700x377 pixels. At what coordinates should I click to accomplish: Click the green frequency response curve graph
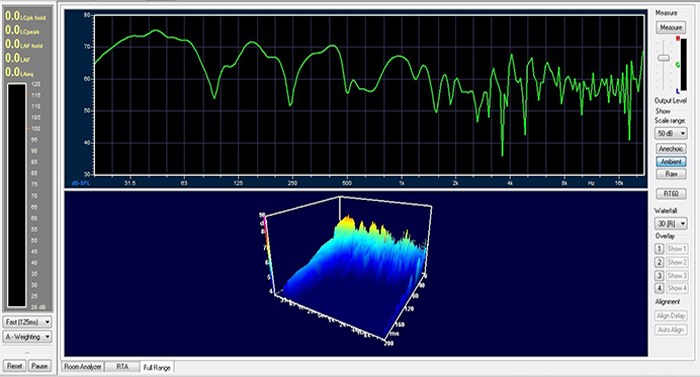tap(369, 95)
